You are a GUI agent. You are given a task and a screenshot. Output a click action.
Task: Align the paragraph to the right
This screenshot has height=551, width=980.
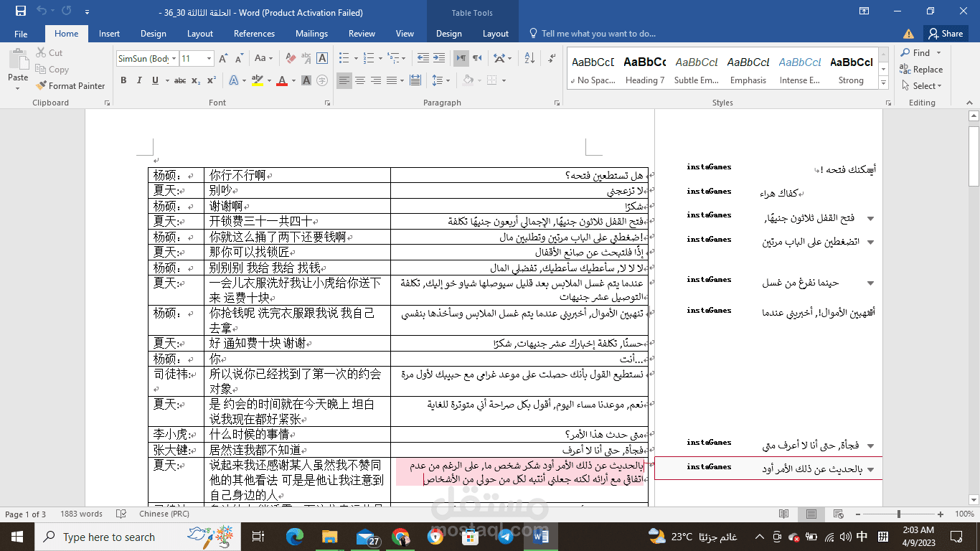[374, 80]
